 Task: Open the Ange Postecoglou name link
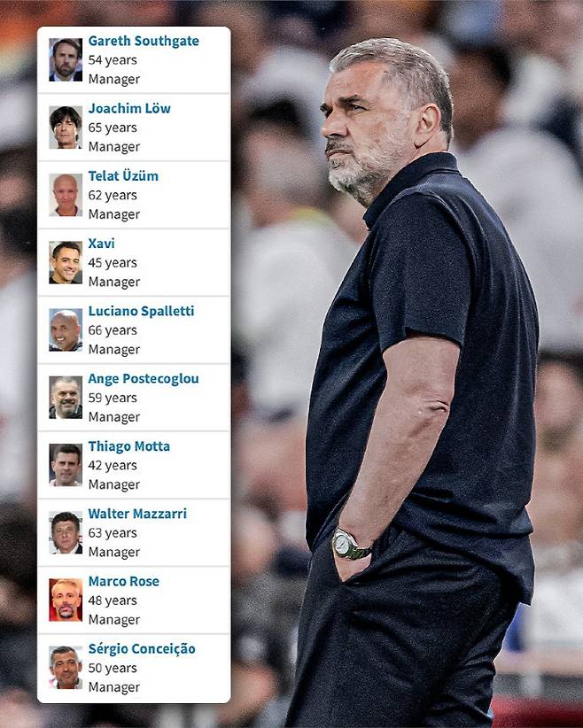(x=144, y=379)
